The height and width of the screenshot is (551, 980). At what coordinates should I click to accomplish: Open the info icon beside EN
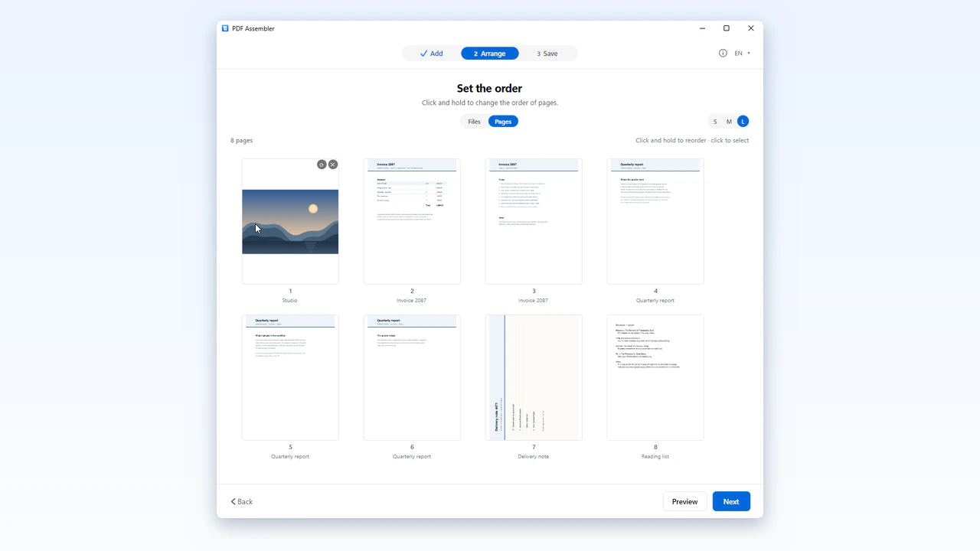pyautogui.click(x=723, y=54)
